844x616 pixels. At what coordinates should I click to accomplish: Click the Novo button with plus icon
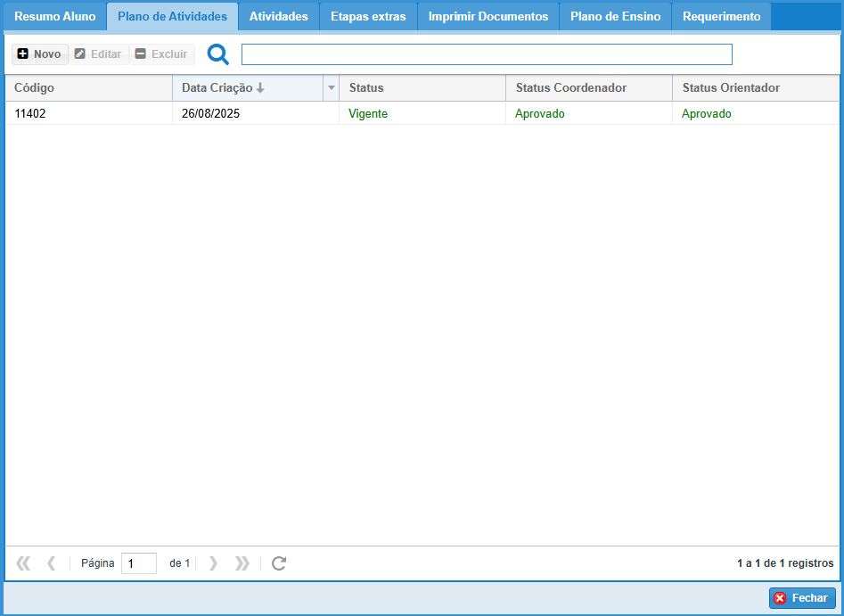pos(40,54)
